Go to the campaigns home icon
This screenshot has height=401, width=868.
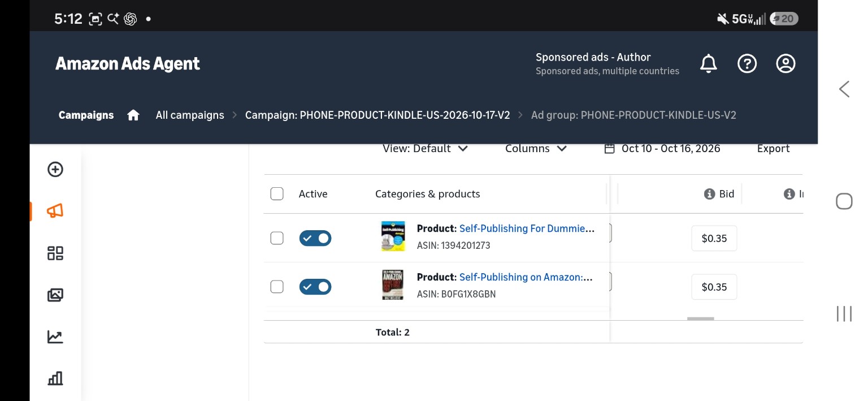[133, 115]
